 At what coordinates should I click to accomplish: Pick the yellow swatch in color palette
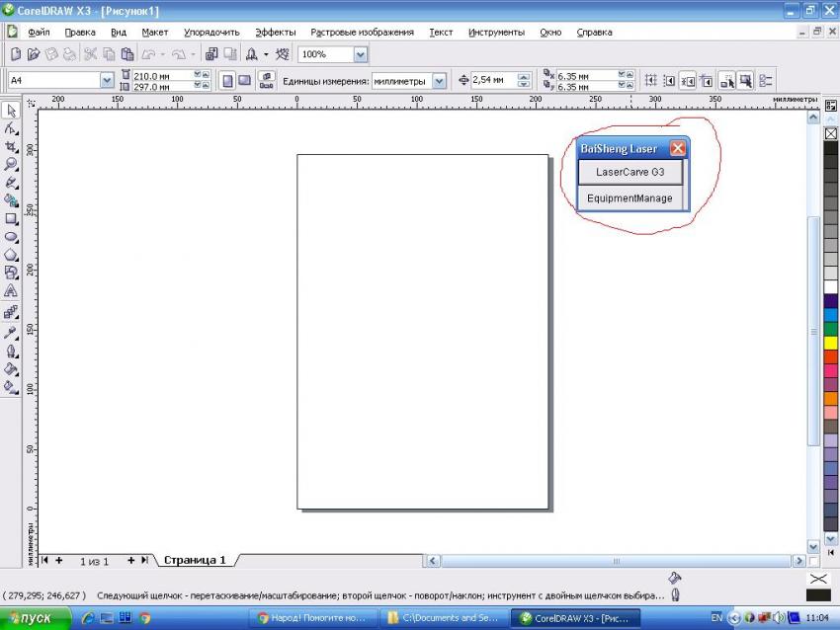pyautogui.click(x=830, y=342)
